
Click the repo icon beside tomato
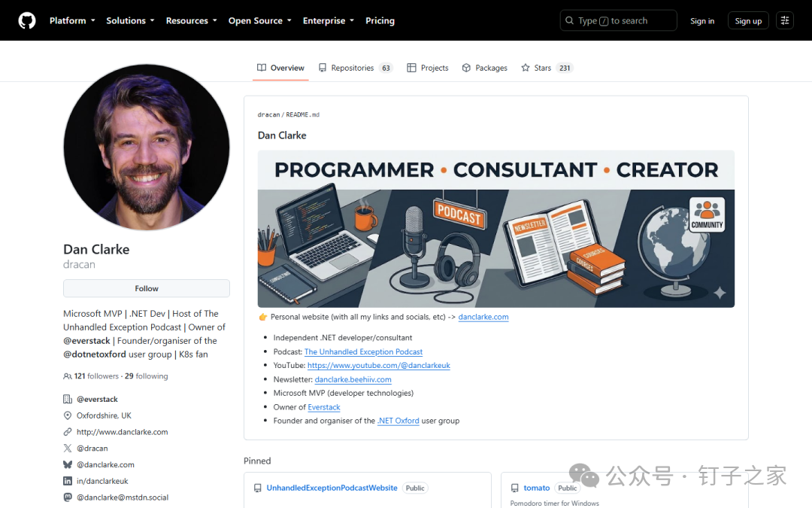(x=514, y=488)
